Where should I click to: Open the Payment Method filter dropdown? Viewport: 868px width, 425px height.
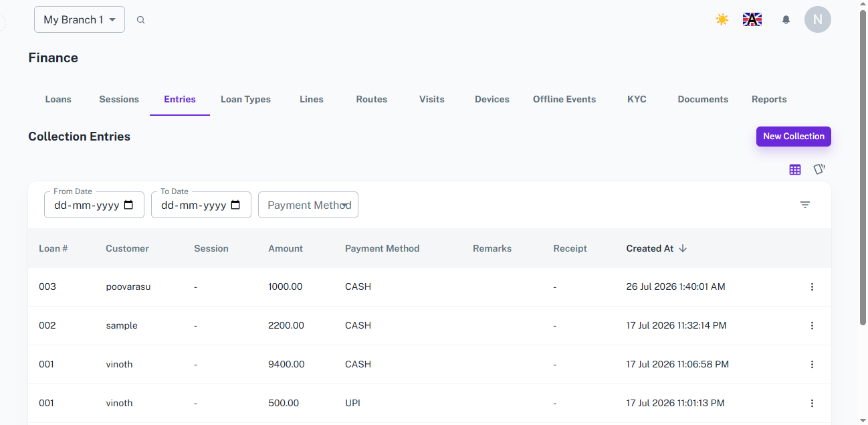pyautogui.click(x=308, y=205)
